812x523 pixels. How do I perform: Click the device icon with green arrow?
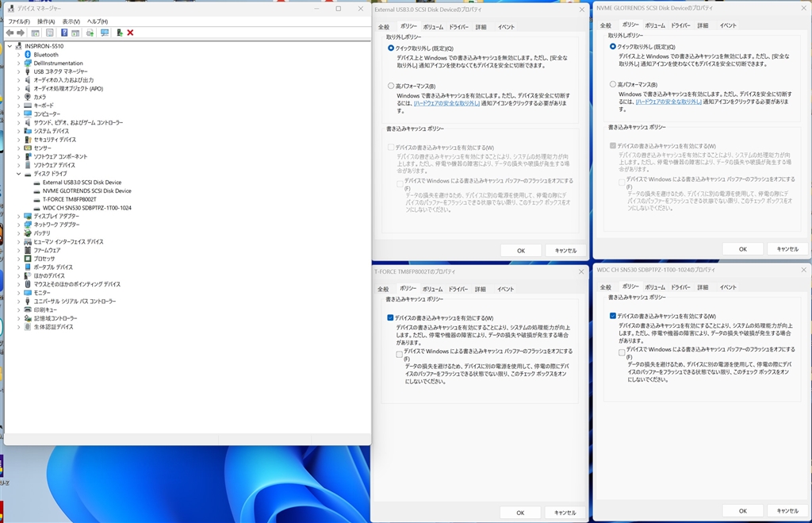[x=120, y=33]
